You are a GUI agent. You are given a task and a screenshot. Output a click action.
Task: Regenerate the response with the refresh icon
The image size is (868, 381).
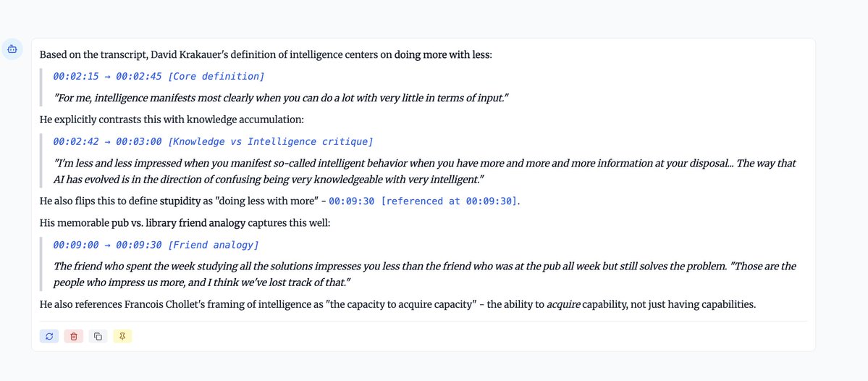pyautogui.click(x=49, y=336)
